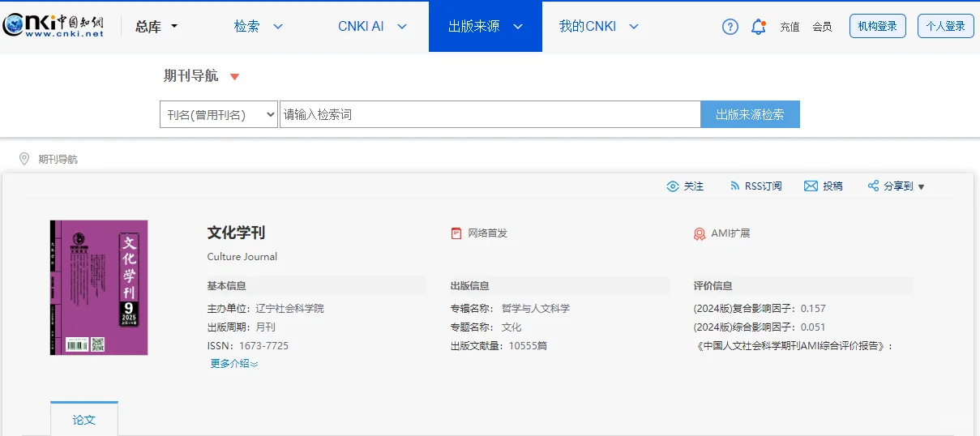Click the share icon beside 分享到

click(x=873, y=186)
